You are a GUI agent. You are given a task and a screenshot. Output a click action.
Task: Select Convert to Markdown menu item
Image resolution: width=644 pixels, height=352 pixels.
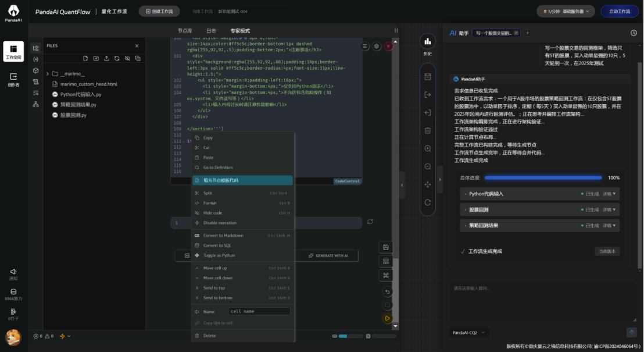coord(242,236)
